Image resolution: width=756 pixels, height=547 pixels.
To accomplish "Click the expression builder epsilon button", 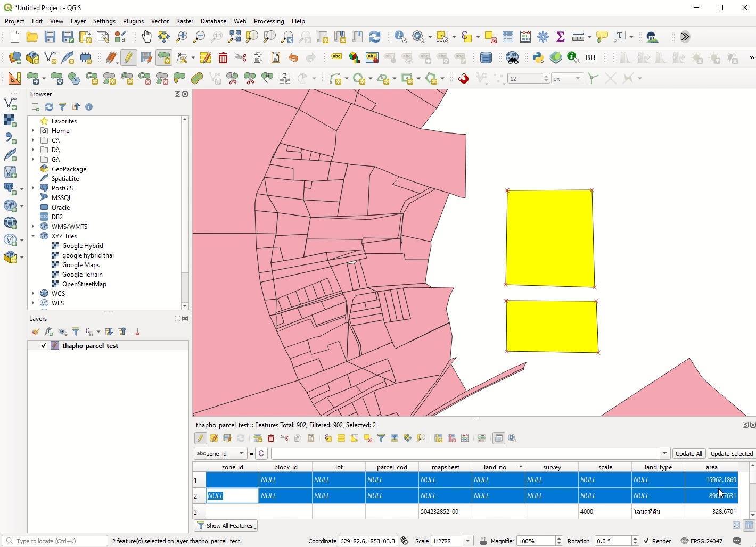I will (x=261, y=453).
